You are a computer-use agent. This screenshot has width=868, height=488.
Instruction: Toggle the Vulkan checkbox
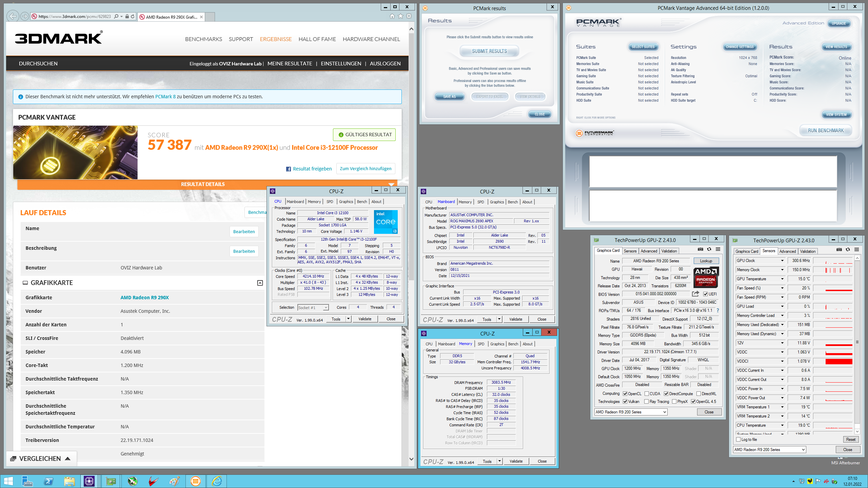click(625, 402)
